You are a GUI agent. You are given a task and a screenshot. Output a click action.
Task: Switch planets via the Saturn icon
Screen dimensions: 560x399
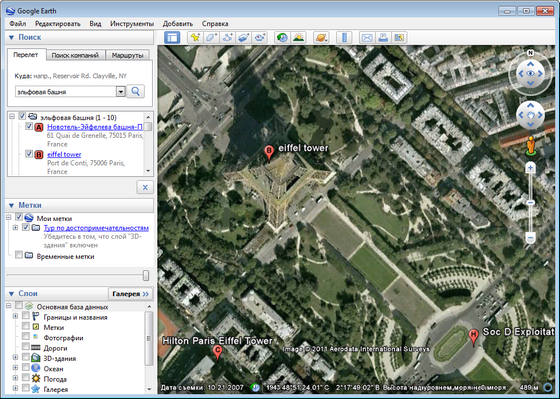pos(321,38)
